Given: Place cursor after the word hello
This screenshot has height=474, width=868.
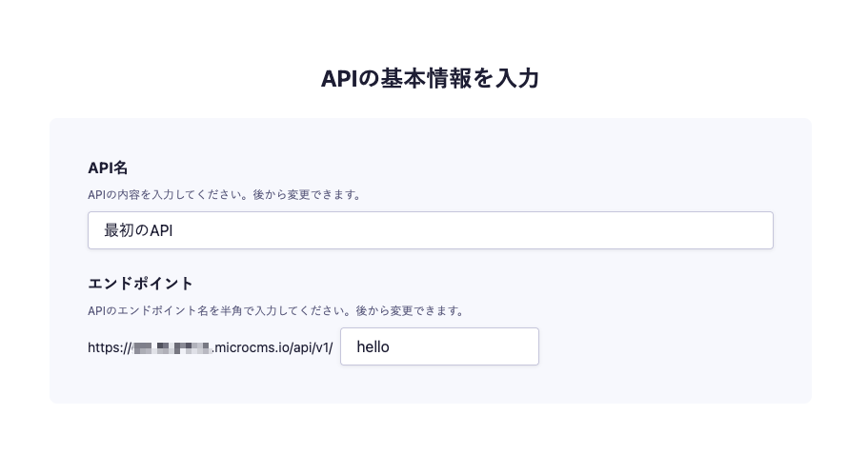Looking at the screenshot, I should [x=390, y=346].
